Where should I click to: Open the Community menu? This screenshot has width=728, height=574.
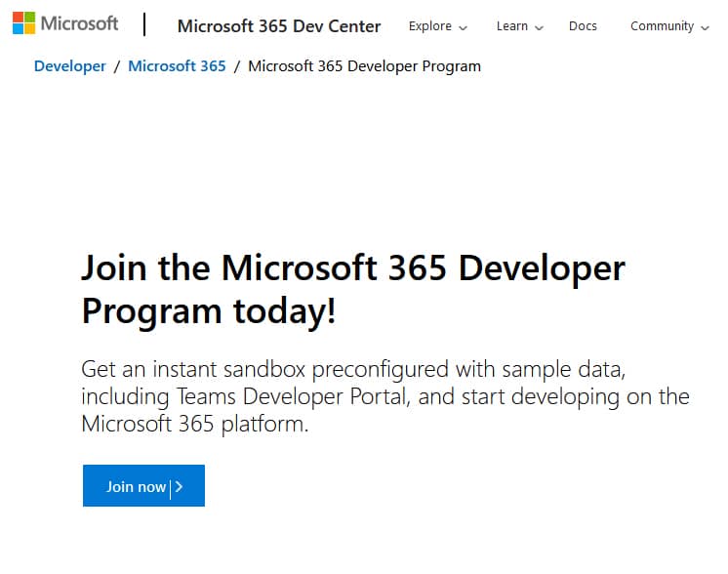pos(662,26)
